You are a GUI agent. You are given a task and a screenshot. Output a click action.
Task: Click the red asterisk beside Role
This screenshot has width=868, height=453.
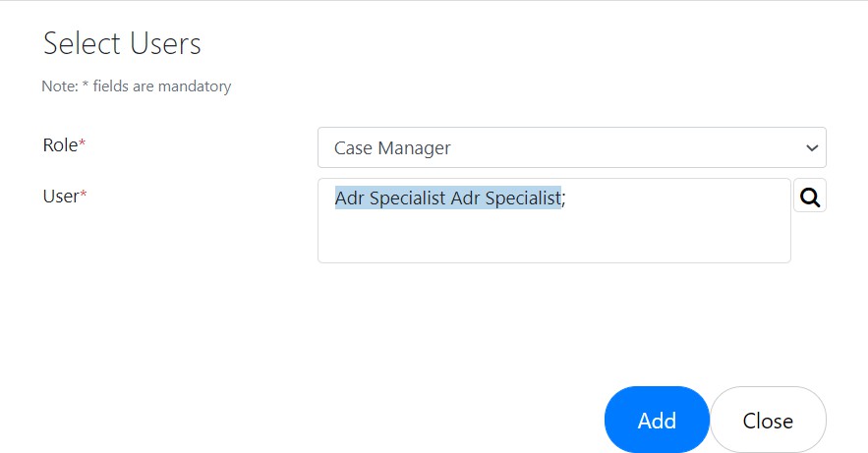click(82, 143)
